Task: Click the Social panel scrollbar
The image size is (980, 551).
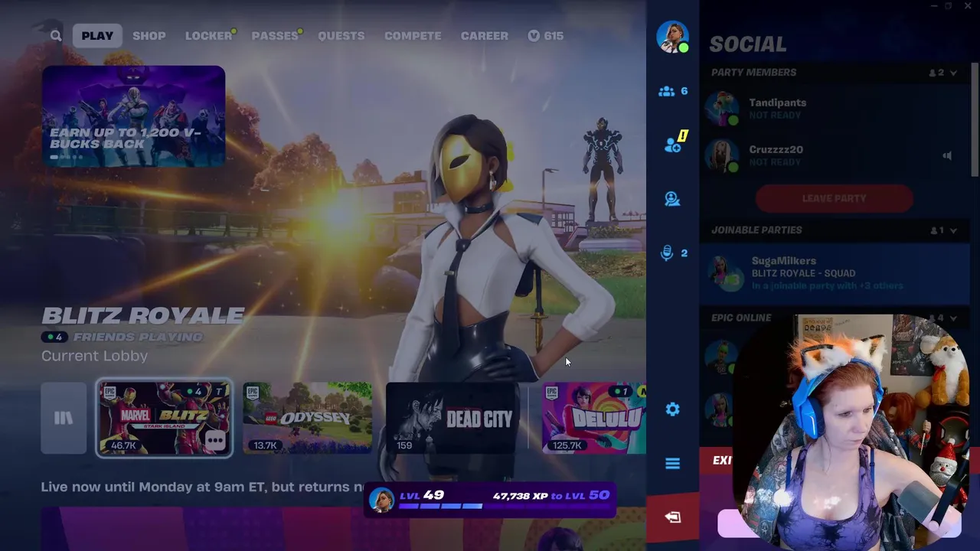Action: click(975, 119)
